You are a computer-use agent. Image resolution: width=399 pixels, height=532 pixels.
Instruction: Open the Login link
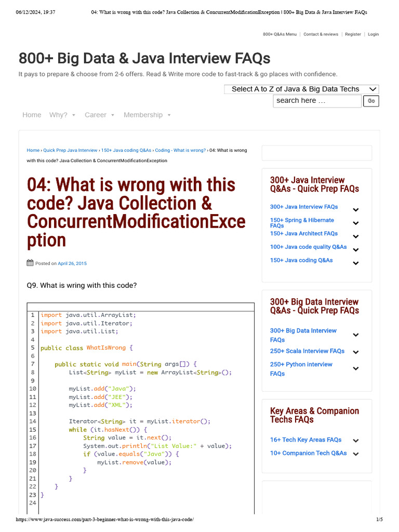(373, 34)
